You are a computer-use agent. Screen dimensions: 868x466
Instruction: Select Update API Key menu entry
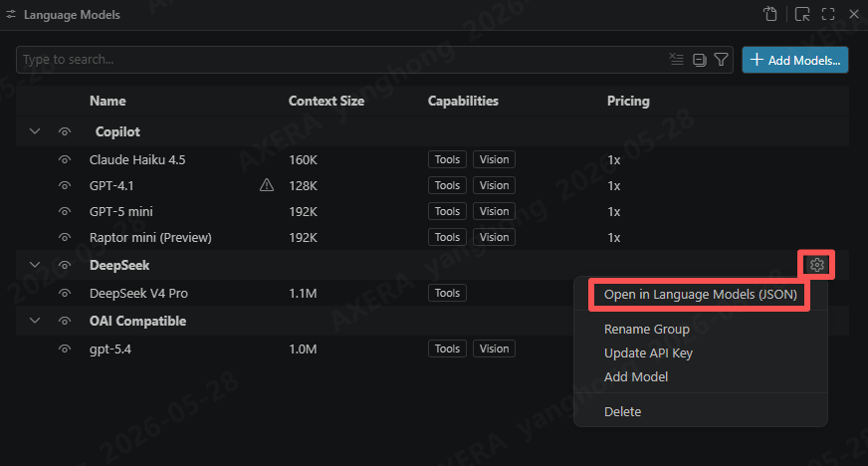pyautogui.click(x=648, y=353)
